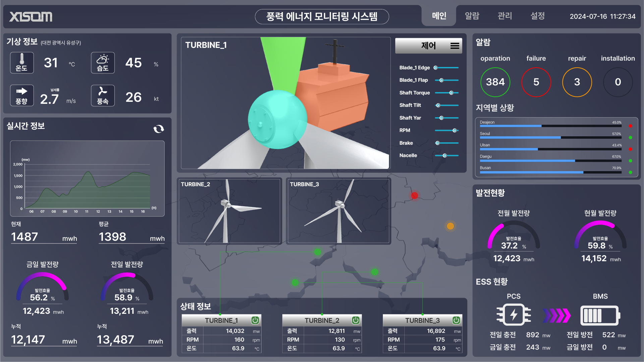644x362 pixels.
Task: Click the XISOM logo
Action: 31,16
